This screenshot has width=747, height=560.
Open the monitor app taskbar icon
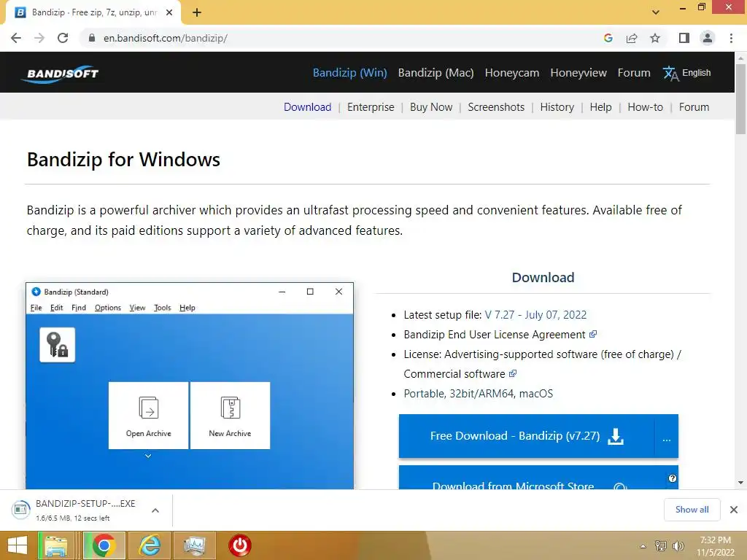pos(194,545)
